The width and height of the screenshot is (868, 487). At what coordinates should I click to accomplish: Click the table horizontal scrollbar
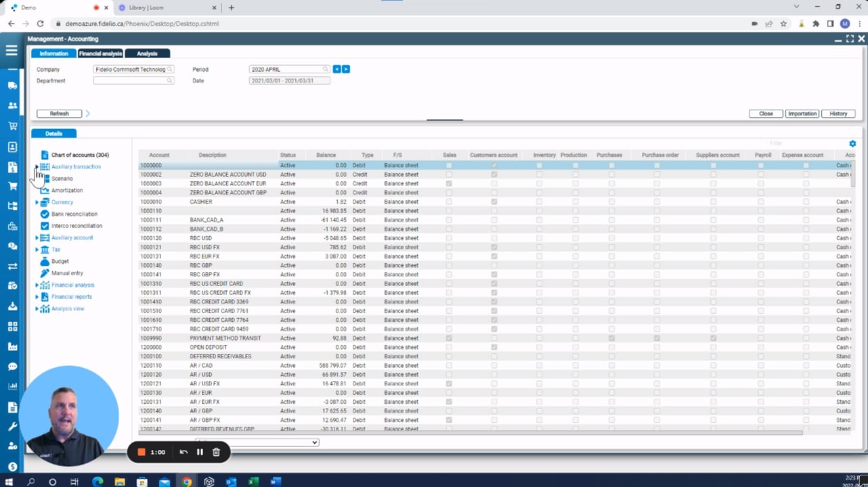pyautogui.click(x=471, y=433)
